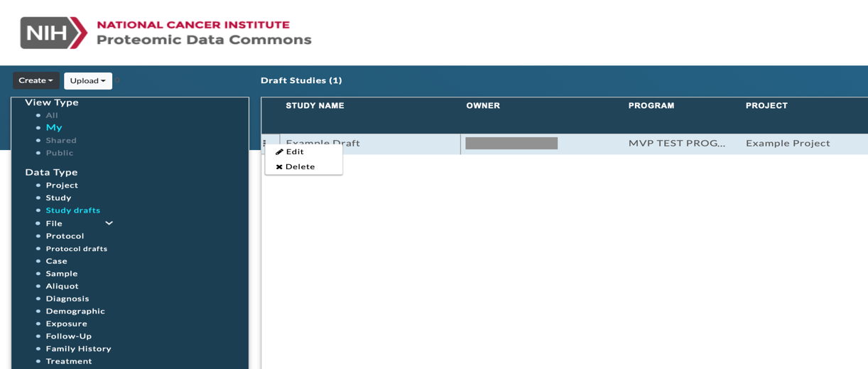Select the Public view type
The image size is (868, 369).
(x=60, y=153)
